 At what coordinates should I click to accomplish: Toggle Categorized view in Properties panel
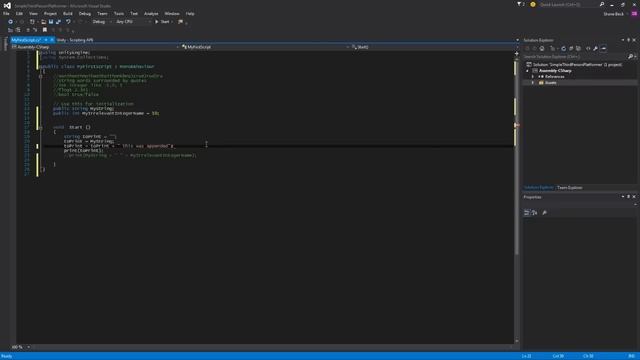pyautogui.click(x=527, y=212)
